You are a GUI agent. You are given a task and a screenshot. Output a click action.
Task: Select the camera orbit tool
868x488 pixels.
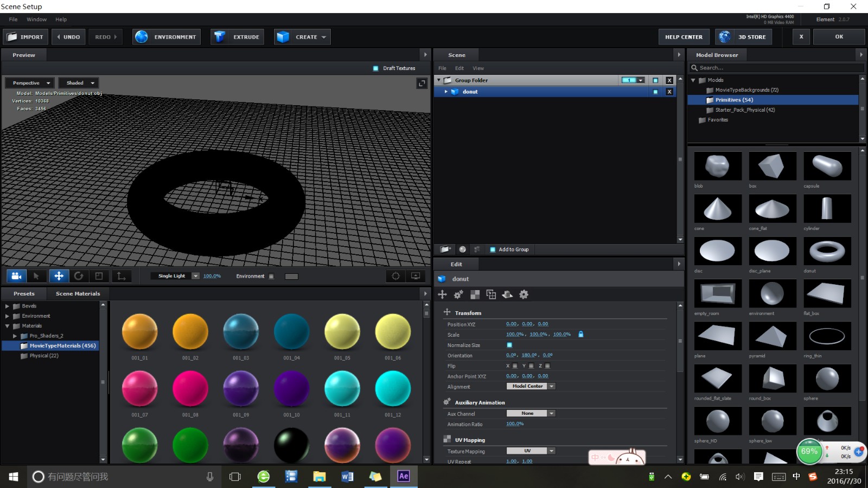(16, 276)
